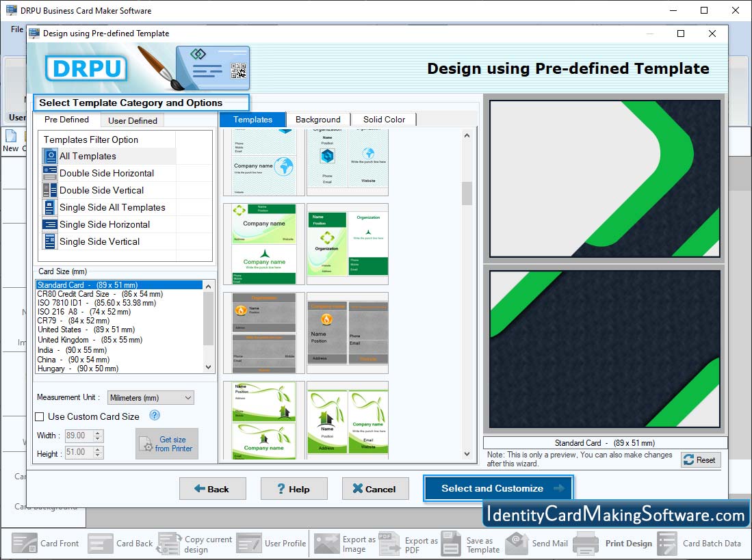Image resolution: width=752 pixels, height=560 pixels.
Task: Select CR80 Credit Card Size entry
Action: coord(120,294)
